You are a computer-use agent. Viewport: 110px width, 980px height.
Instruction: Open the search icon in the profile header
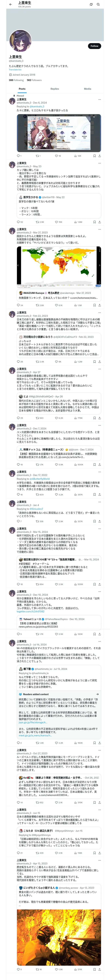click(98, 5)
